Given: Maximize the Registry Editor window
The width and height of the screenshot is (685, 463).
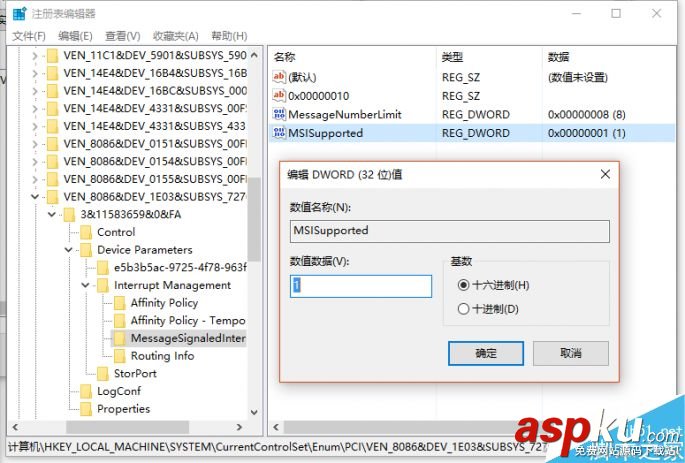Looking at the screenshot, I should pos(616,14).
